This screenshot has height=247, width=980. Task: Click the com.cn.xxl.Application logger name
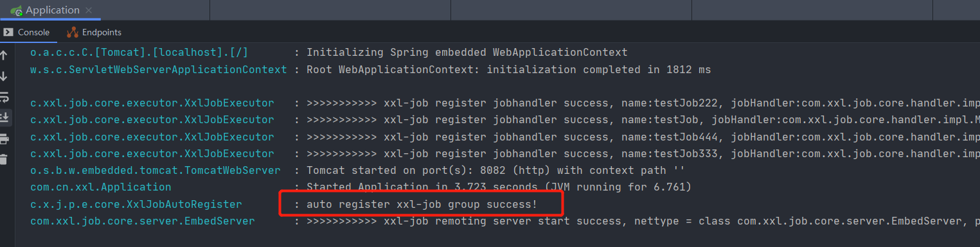click(101, 187)
